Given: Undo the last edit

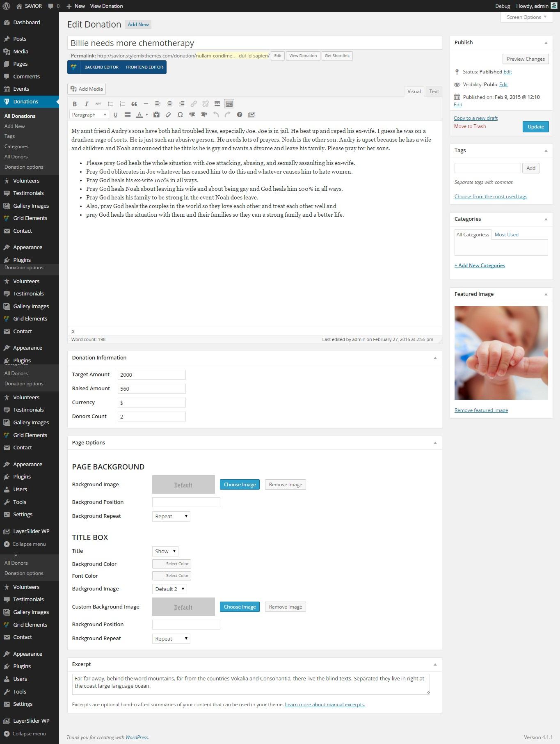Looking at the screenshot, I should 216,115.
